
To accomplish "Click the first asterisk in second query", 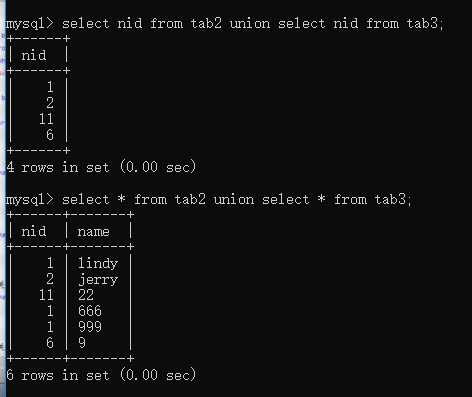I will 121,199.
